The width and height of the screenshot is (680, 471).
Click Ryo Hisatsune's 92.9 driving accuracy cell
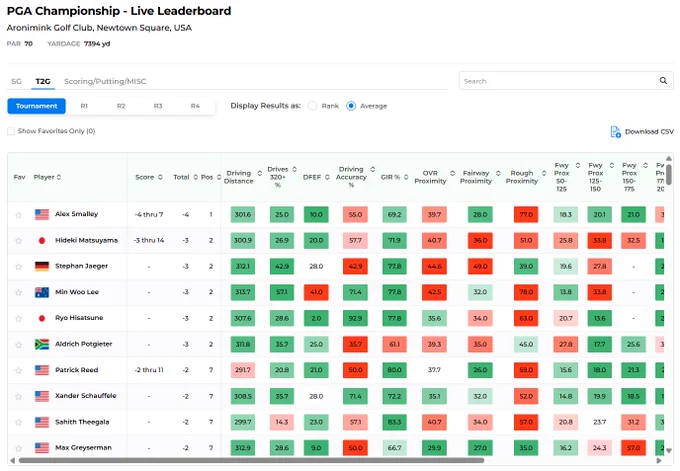[355, 318]
